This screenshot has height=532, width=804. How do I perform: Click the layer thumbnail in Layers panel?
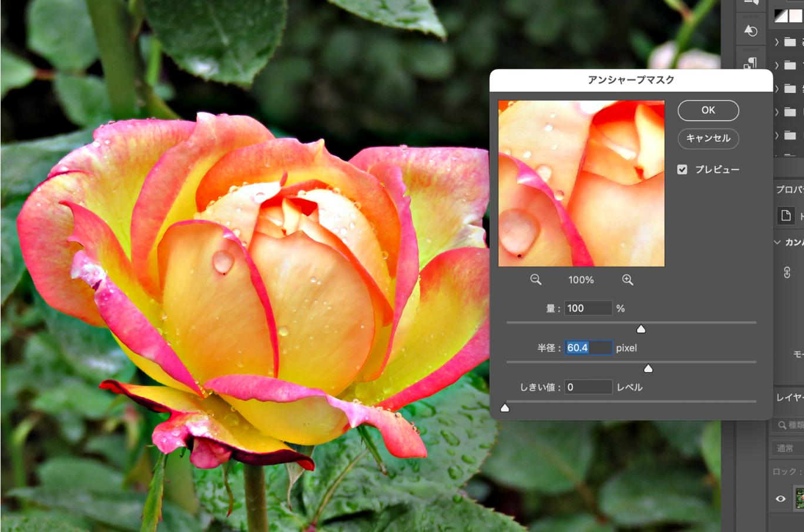[x=799, y=498]
